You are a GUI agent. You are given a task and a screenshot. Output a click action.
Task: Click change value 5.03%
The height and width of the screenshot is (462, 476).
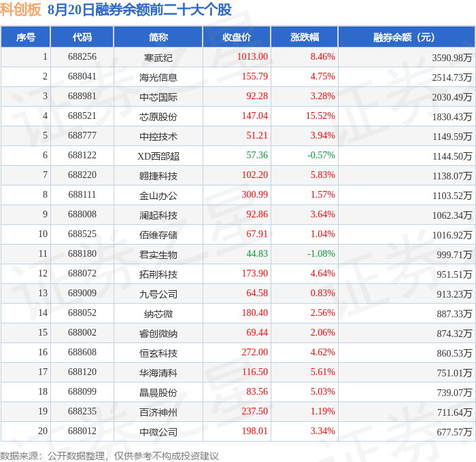322,392
